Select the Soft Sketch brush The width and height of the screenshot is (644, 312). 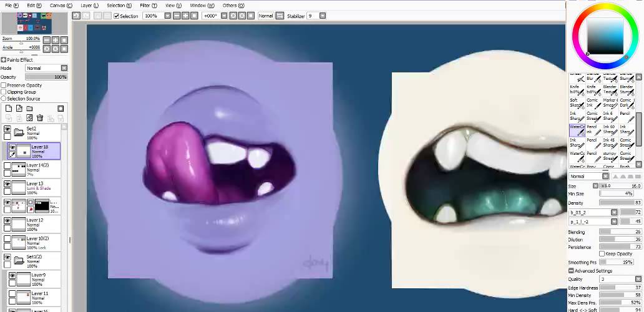pyautogui.click(x=577, y=104)
